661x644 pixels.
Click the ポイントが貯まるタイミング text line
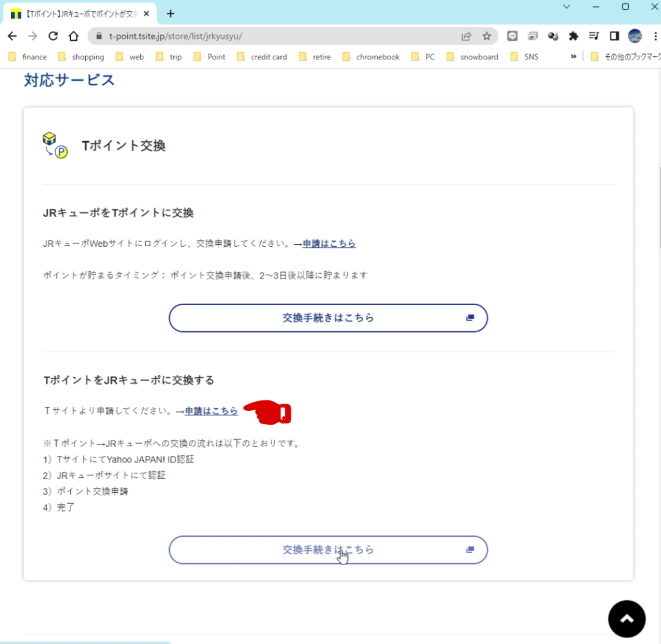coord(205,275)
